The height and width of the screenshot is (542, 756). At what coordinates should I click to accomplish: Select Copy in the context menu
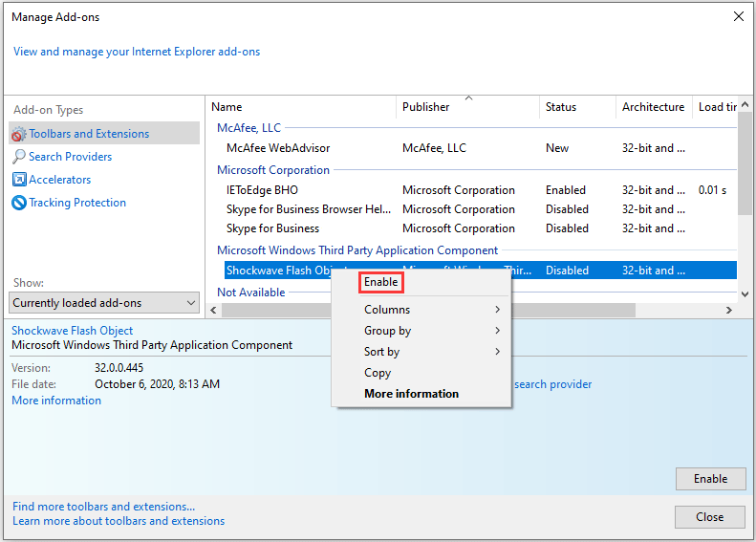[x=378, y=373]
